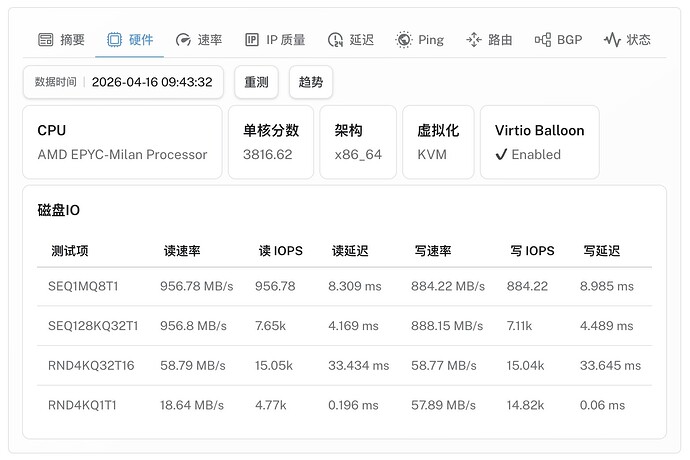The height and width of the screenshot is (460, 690).
Task: Click the 硬件 chip icon
Action: pos(114,40)
